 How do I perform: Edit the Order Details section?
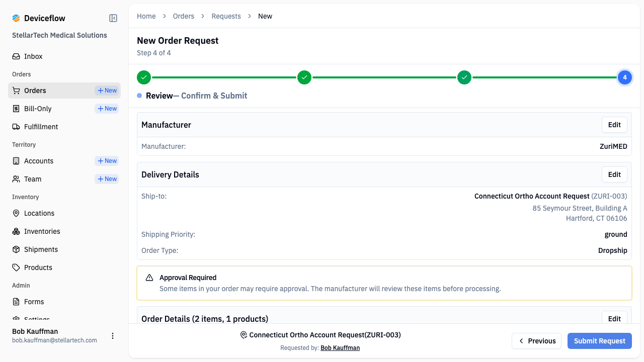click(x=614, y=318)
